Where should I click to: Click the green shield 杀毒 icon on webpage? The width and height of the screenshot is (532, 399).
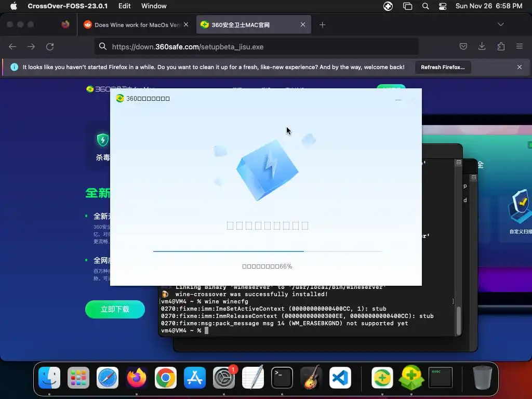pyautogui.click(x=102, y=140)
